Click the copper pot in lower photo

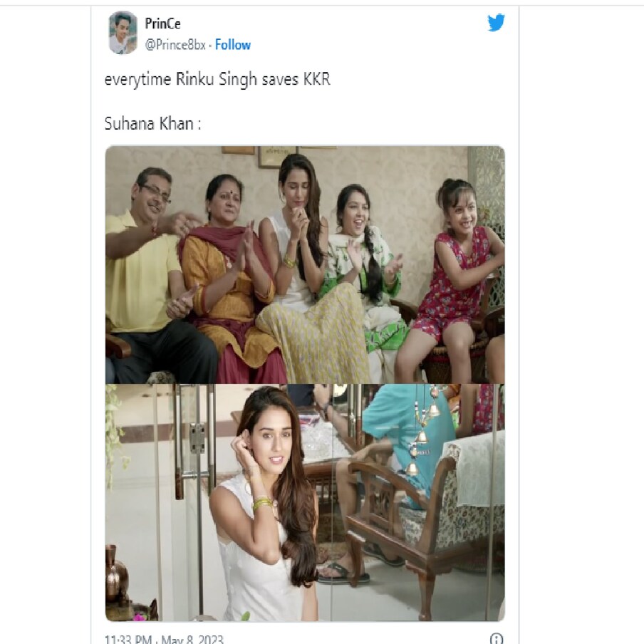116,575
